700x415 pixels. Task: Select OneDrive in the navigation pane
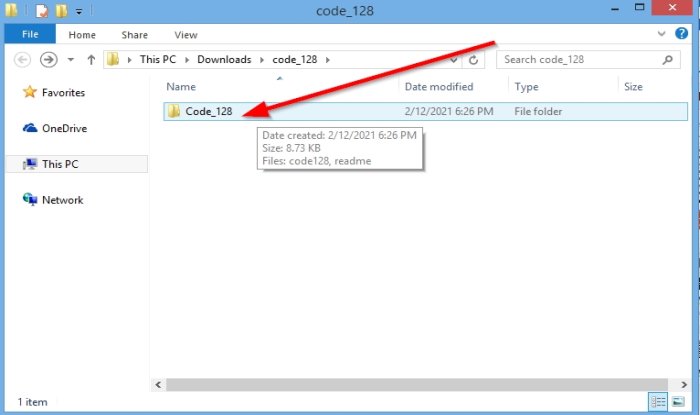pyautogui.click(x=64, y=128)
